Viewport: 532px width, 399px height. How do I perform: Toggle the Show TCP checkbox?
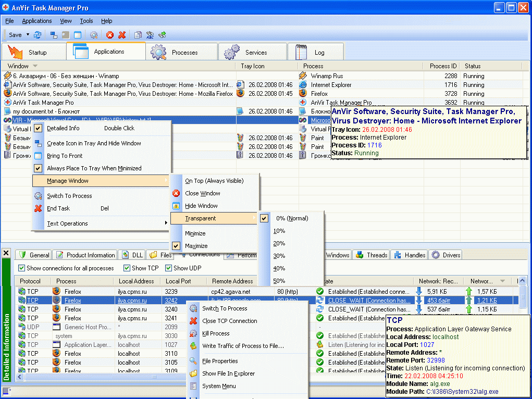(x=127, y=268)
